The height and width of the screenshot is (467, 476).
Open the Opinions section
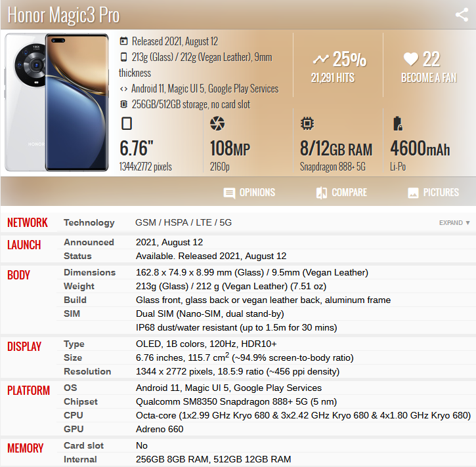(249, 193)
